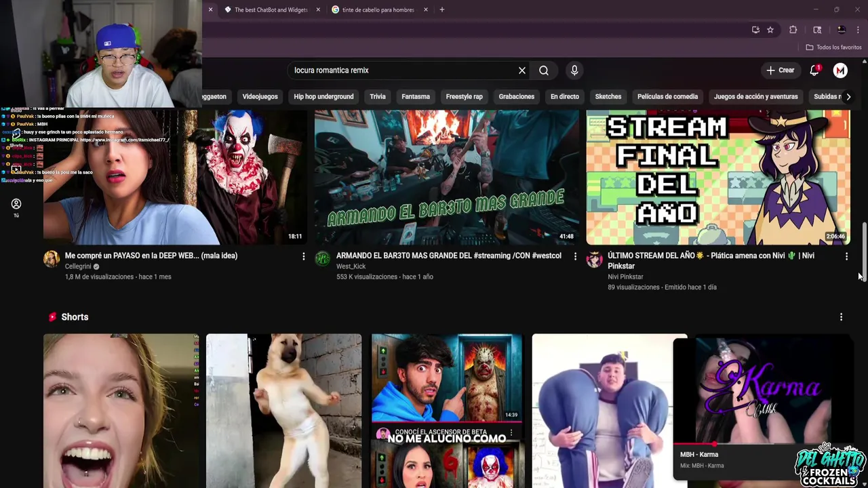Click the magnifier search button
This screenshot has width=868, height=488.
[x=544, y=70]
